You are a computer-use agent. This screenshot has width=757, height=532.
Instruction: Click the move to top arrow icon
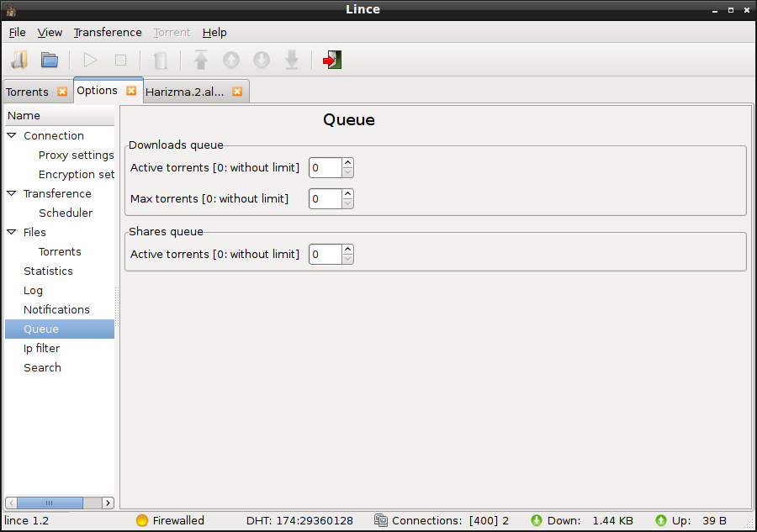(x=201, y=60)
